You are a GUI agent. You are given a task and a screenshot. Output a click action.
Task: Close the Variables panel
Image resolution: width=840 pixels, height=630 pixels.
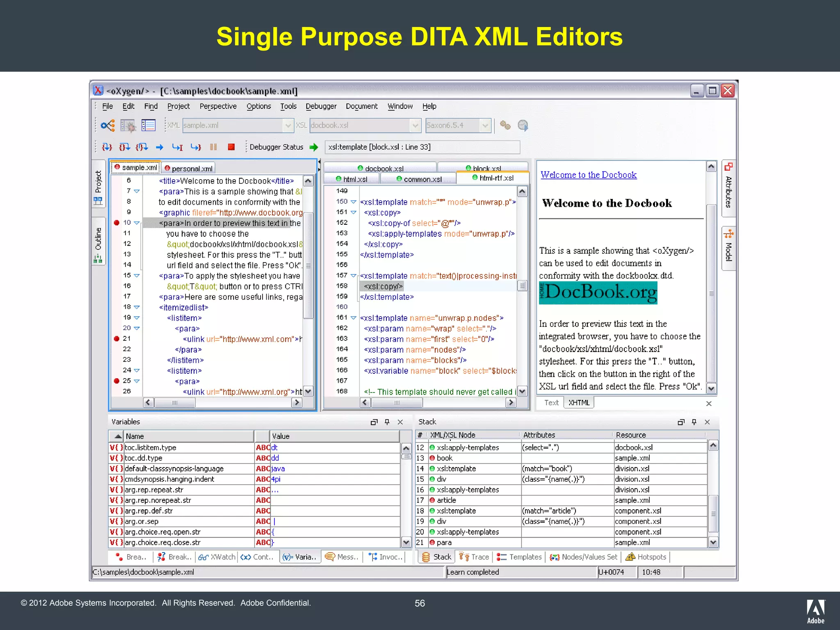coord(400,422)
